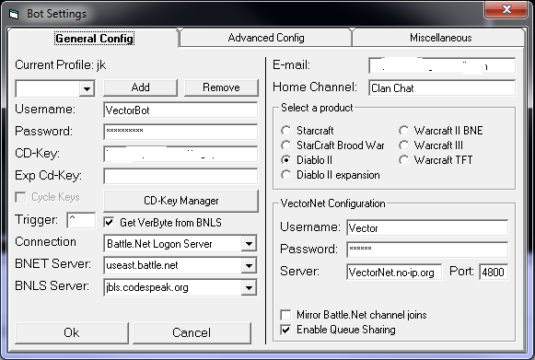Click the empty Exp Cd-Key field

pos(180,176)
